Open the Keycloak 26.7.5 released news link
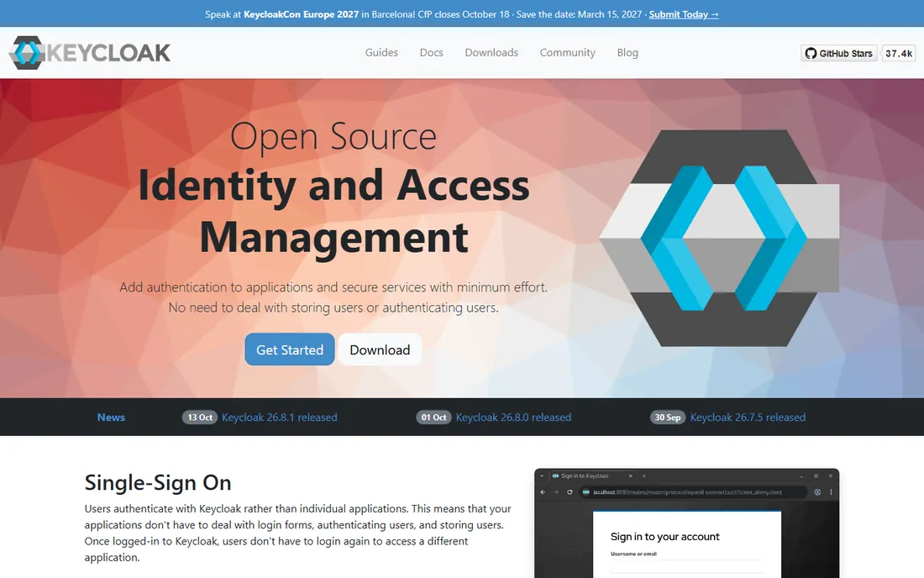Viewport: 924px width, 578px height. (x=748, y=418)
